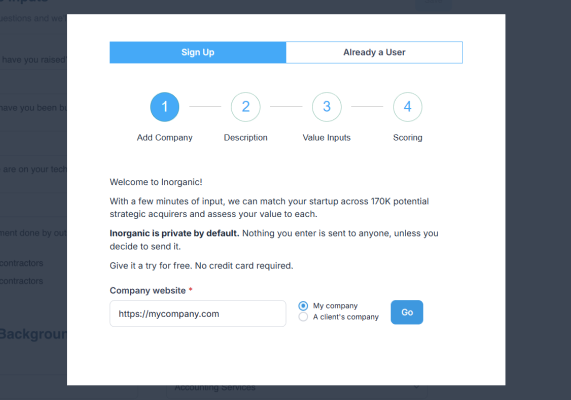
Task: Focus the Company website input field
Action: click(198, 314)
